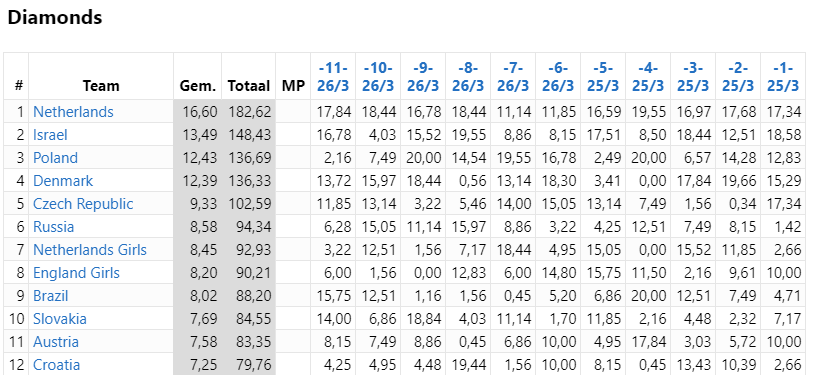Open the Denmark team link
This screenshot has height=392, width=824.
tap(63, 181)
